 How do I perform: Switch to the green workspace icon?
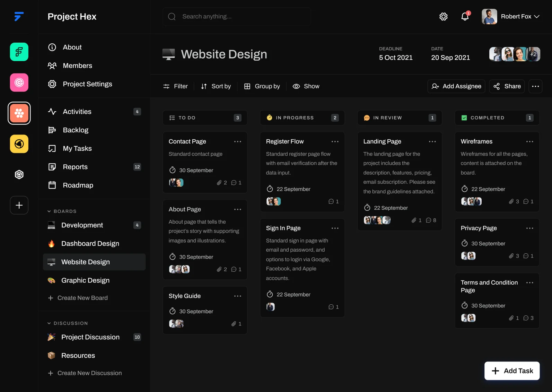[19, 52]
